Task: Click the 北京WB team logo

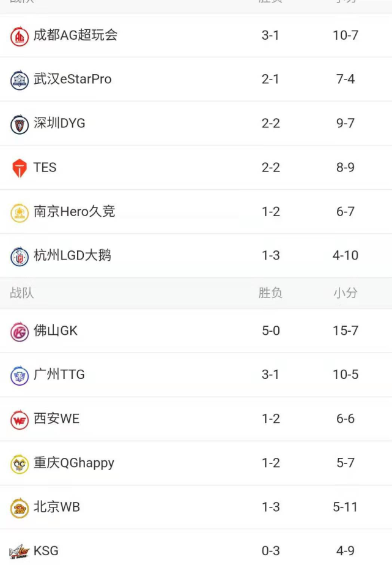Action: pyautogui.click(x=20, y=508)
